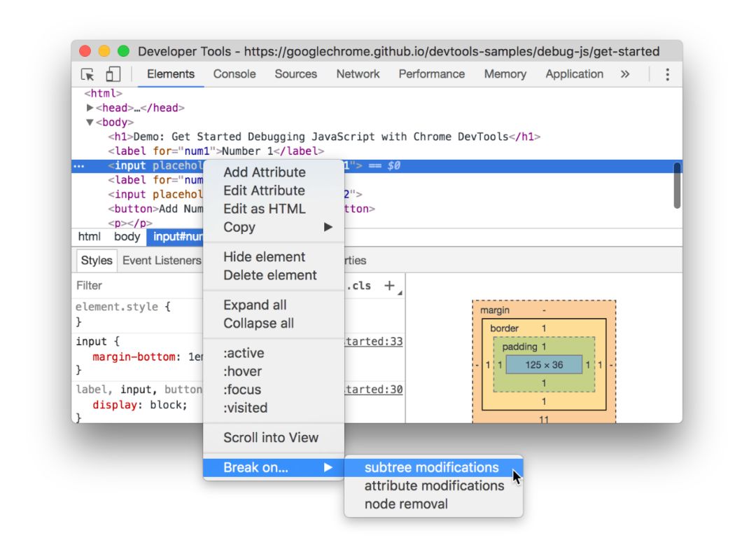Click the ellipsis beside selected input node
The height and width of the screenshot is (545, 756).
click(x=78, y=166)
